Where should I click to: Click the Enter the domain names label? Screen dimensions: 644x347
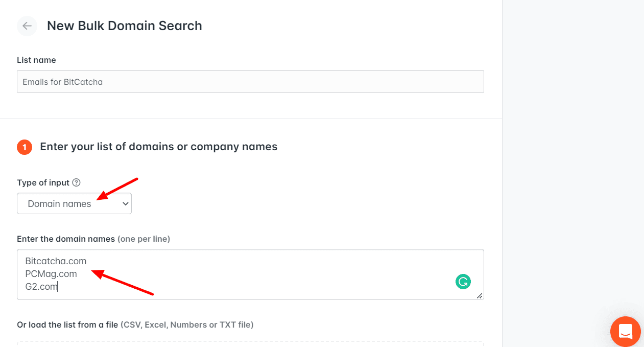[66, 239]
